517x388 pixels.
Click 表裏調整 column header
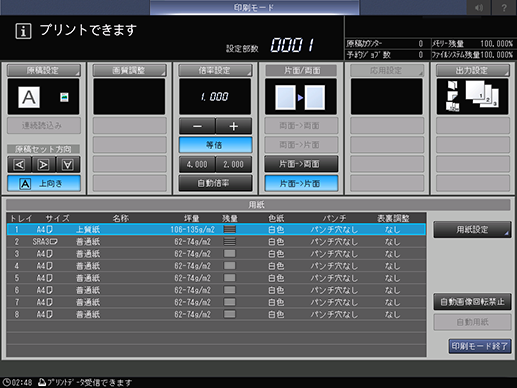[393, 218]
